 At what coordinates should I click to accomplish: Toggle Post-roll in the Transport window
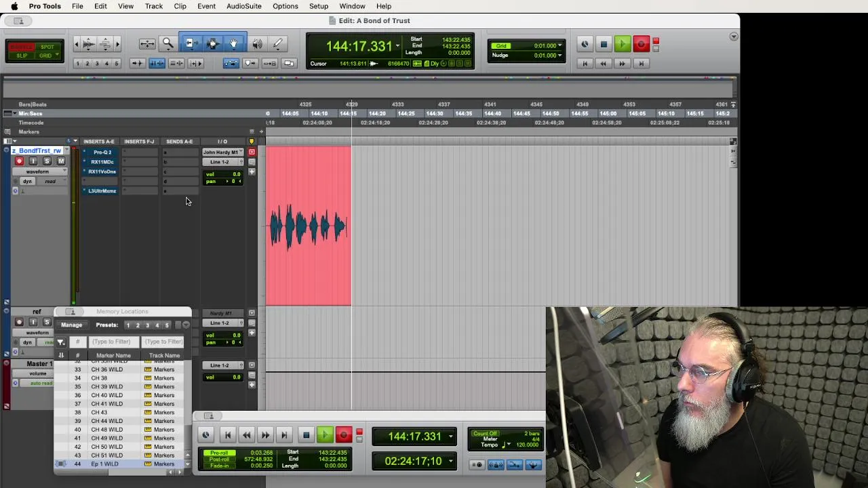point(219,460)
